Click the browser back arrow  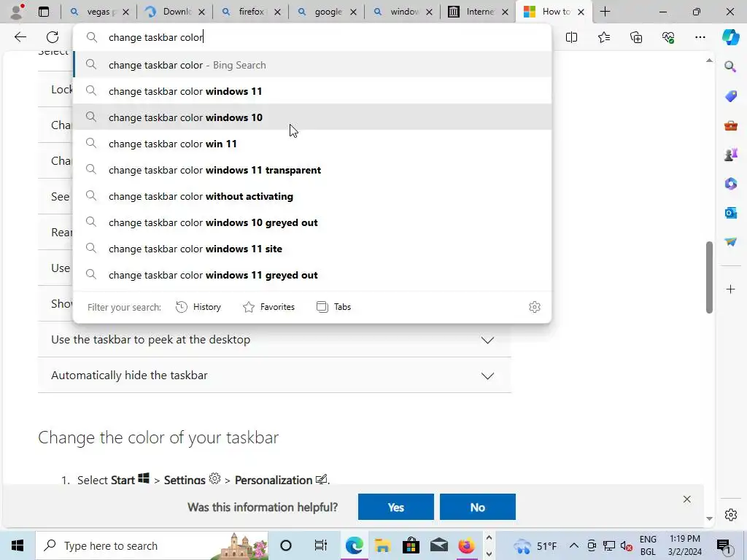(20, 37)
